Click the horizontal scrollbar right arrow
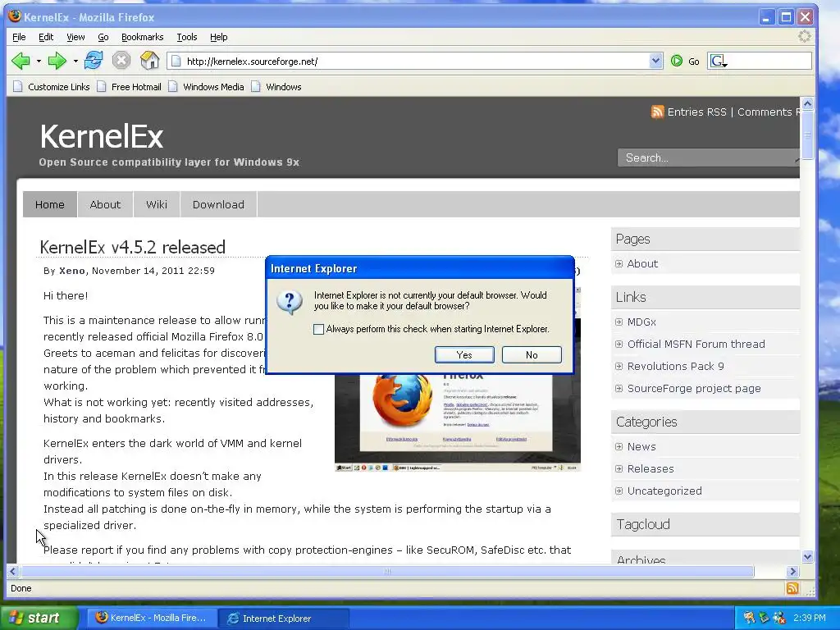 click(x=793, y=571)
